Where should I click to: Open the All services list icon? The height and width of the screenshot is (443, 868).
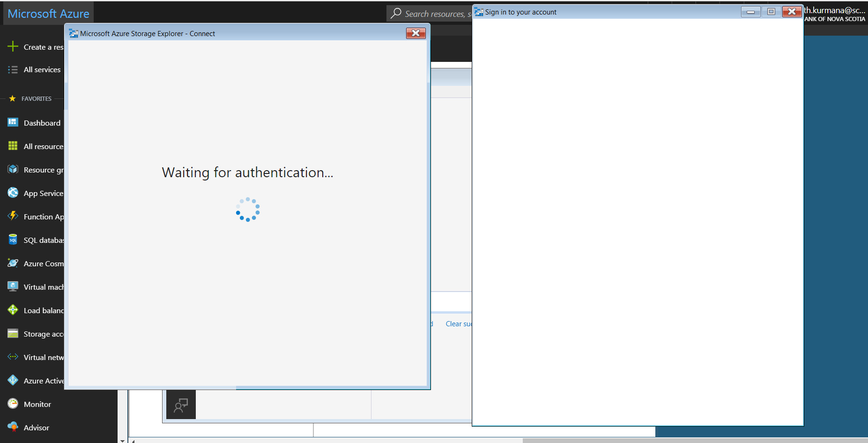click(x=13, y=69)
